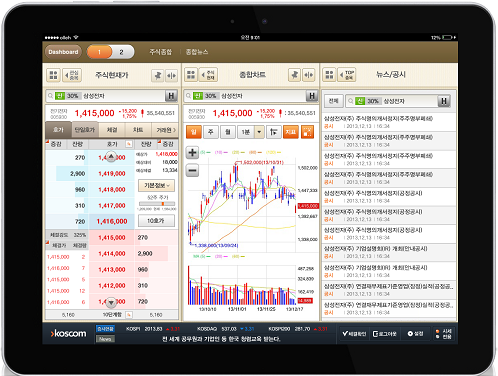The image size is (498, 376).
Task: Click 로그아웃 logout button
Action: click(385, 334)
